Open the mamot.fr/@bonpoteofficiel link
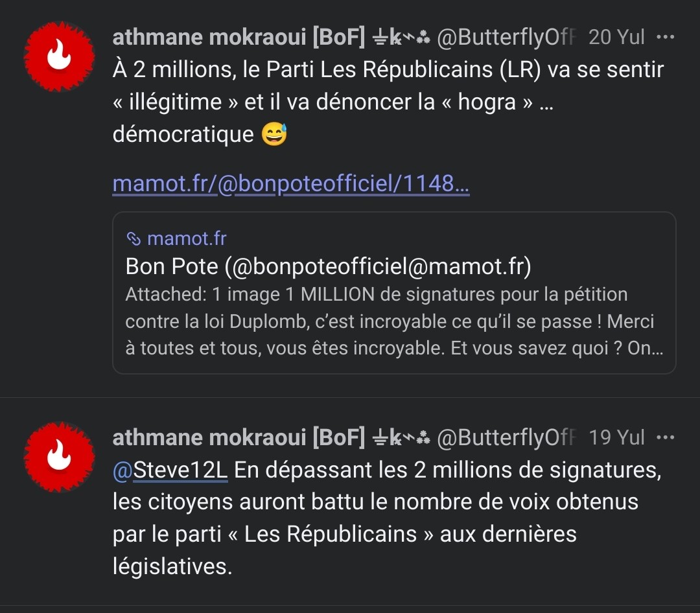Viewport: 700px width, 613px height. pyautogui.click(x=290, y=184)
